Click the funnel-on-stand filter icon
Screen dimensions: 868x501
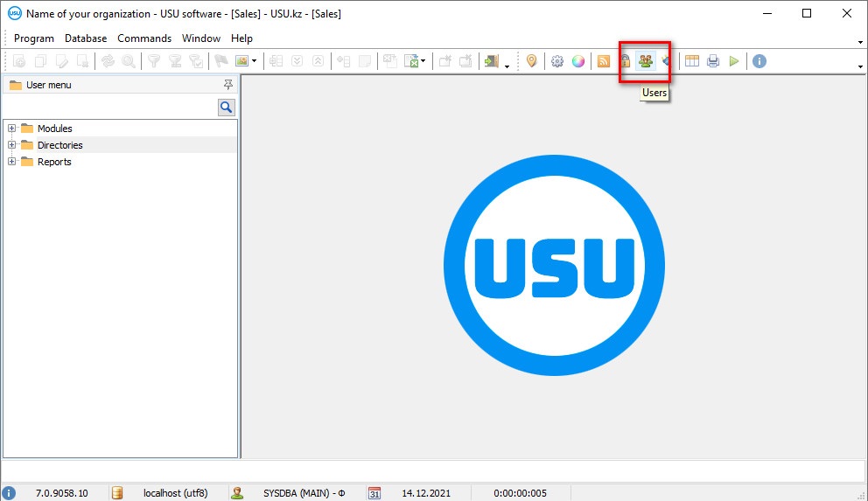pos(176,61)
